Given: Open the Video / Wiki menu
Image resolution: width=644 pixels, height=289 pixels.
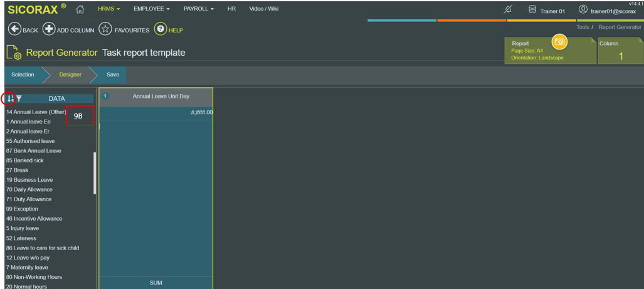Looking at the screenshot, I should (x=263, y=9).
